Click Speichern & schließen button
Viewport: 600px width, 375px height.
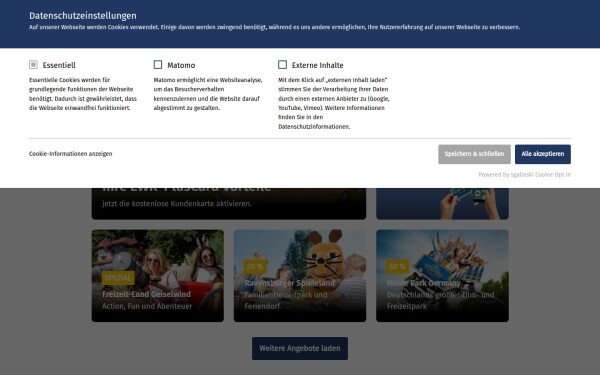(x=474, y=154)
